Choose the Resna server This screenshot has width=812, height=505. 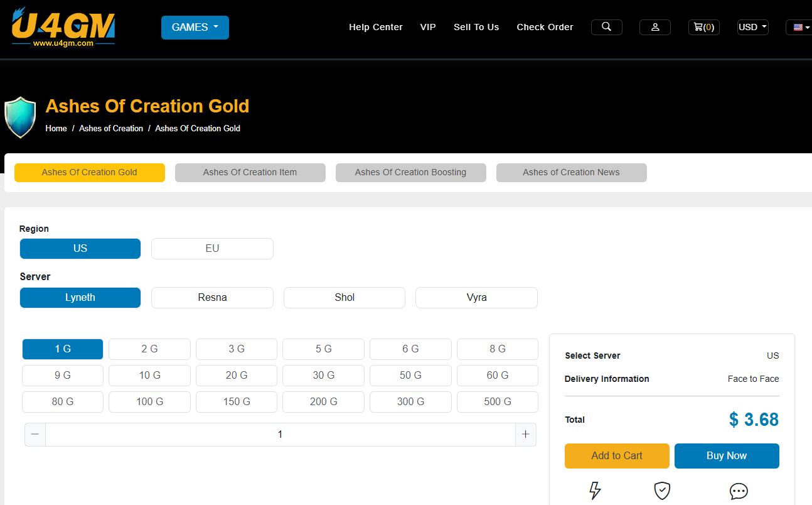(212, 298)
